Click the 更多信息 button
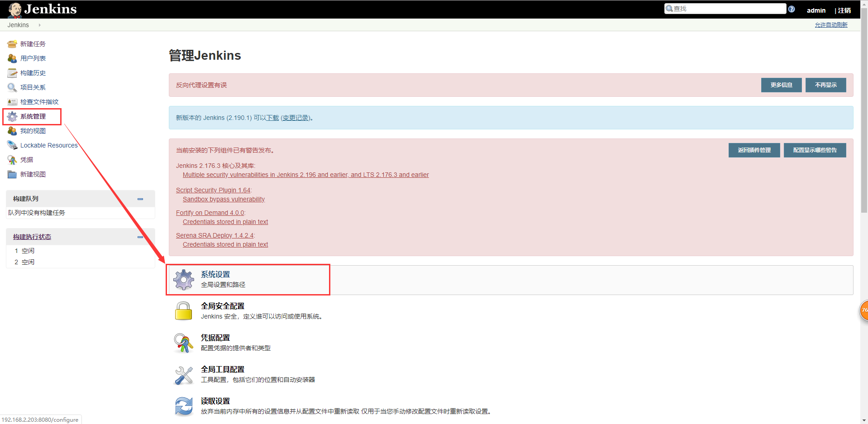This screenshot has width=868, height=424. 781,85
